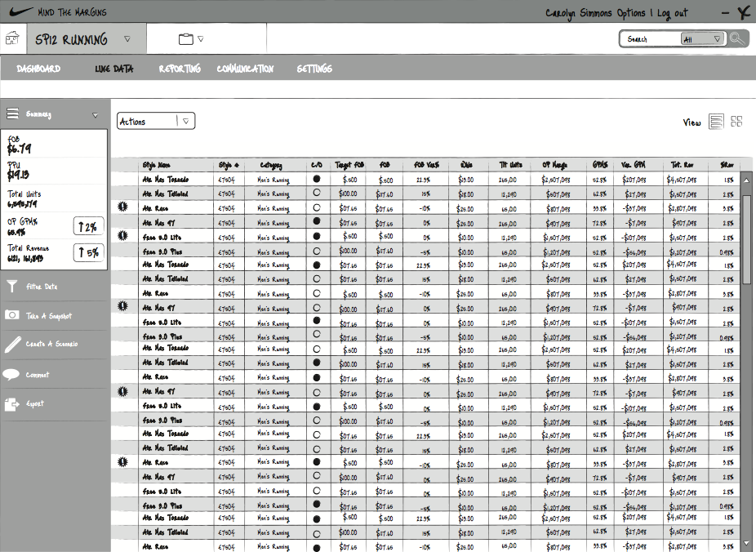Click the Log out link

(672, 13)
